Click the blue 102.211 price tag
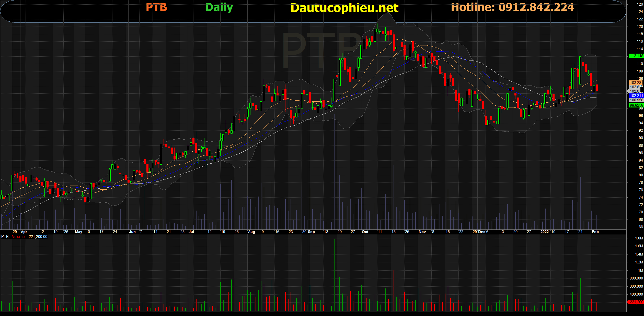The image size is (644, 316). (x=636, y=96)
